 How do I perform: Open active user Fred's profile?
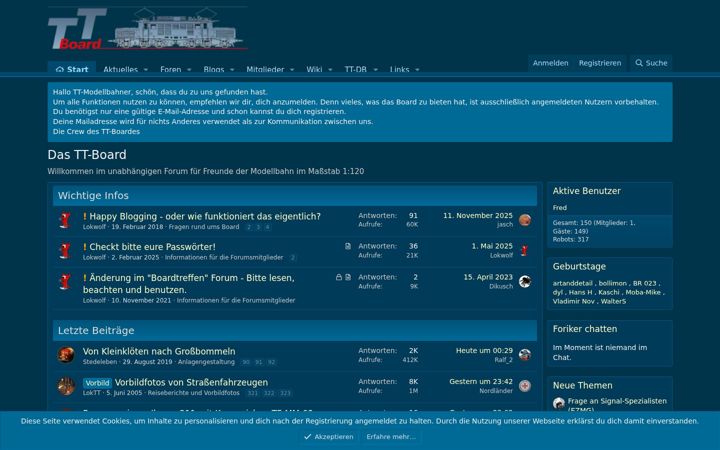[559, 208]
